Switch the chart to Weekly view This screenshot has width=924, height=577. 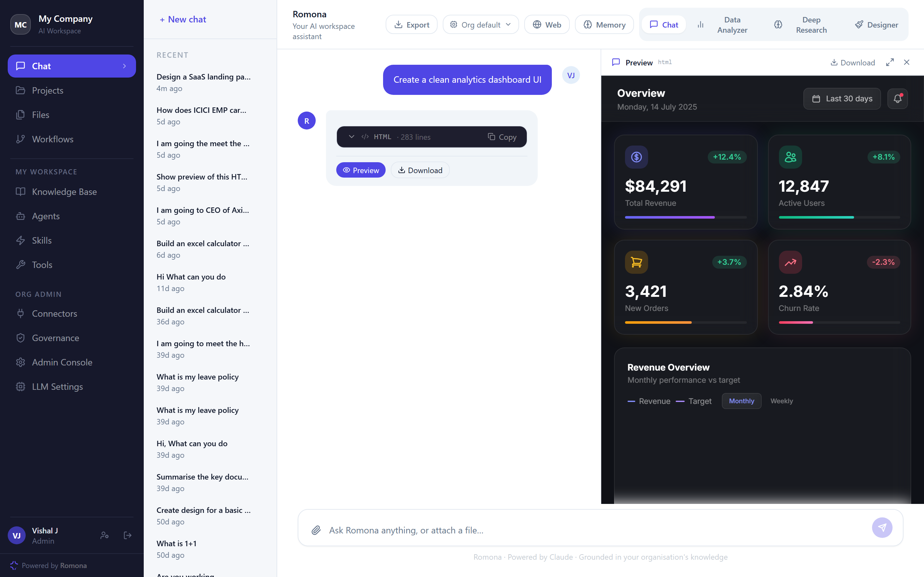(781, 401)
